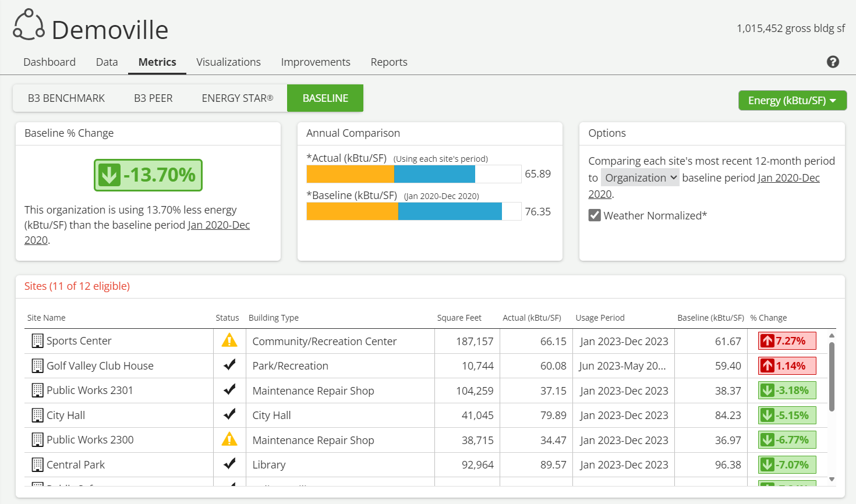Sort by the % Change column header
Screen dimensions: 856x504
(x=768, y=318)
